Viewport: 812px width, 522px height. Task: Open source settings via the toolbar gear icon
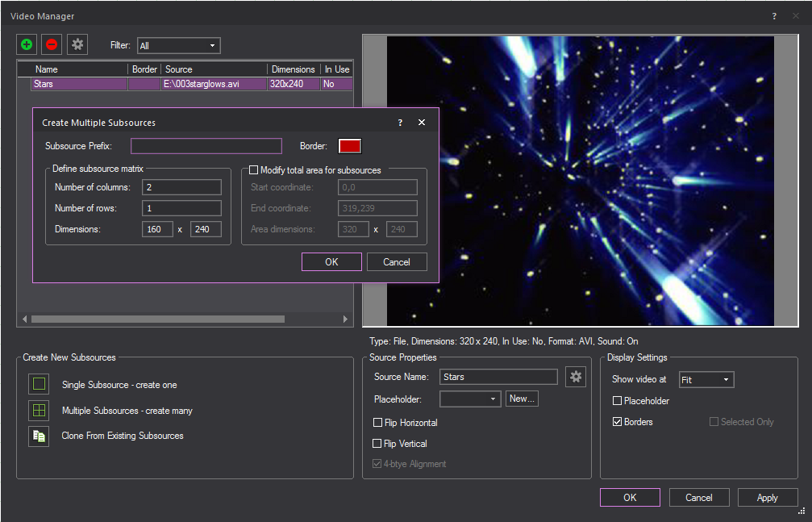pos(77,44)
